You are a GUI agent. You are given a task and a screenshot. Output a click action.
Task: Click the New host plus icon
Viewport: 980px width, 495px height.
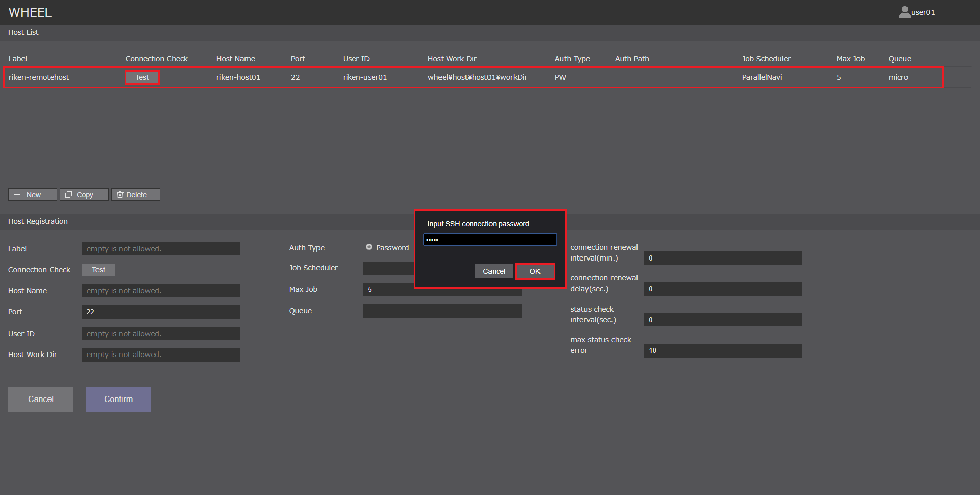[x=17, y=195]
